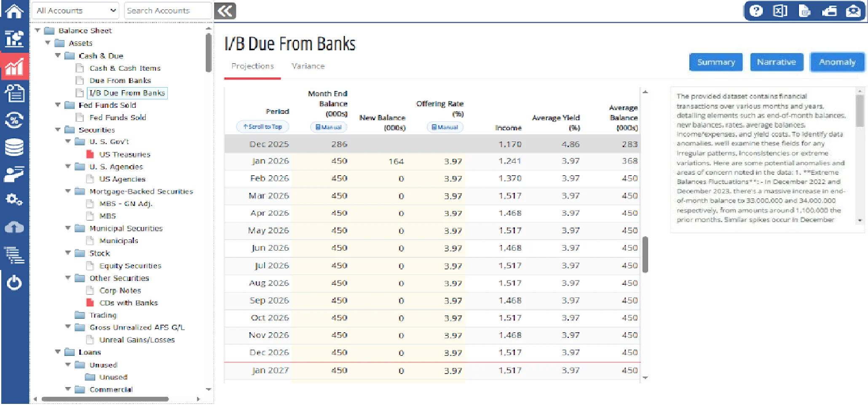This screenshot has width=868, height=406.
Task: Toggle Manual under Month End Balance
Action: click(329, 127)
